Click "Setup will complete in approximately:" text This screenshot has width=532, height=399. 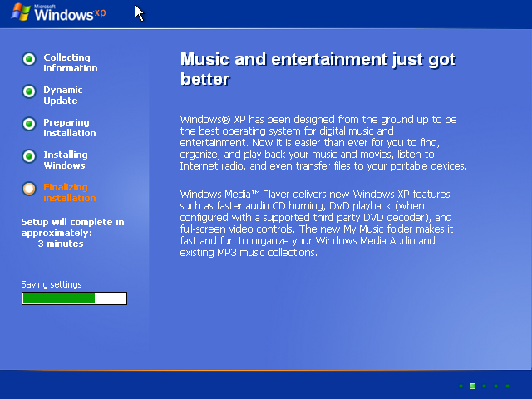tap(72, 227)
